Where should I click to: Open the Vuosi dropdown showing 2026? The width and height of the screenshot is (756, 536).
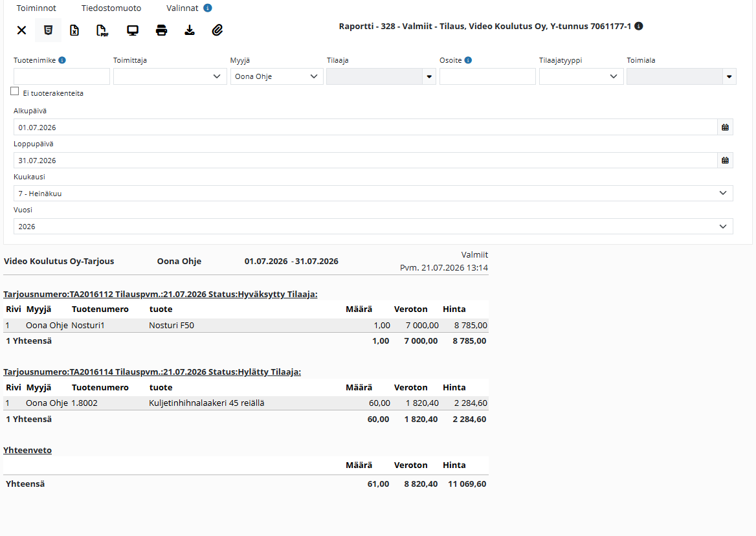(373, 227)
